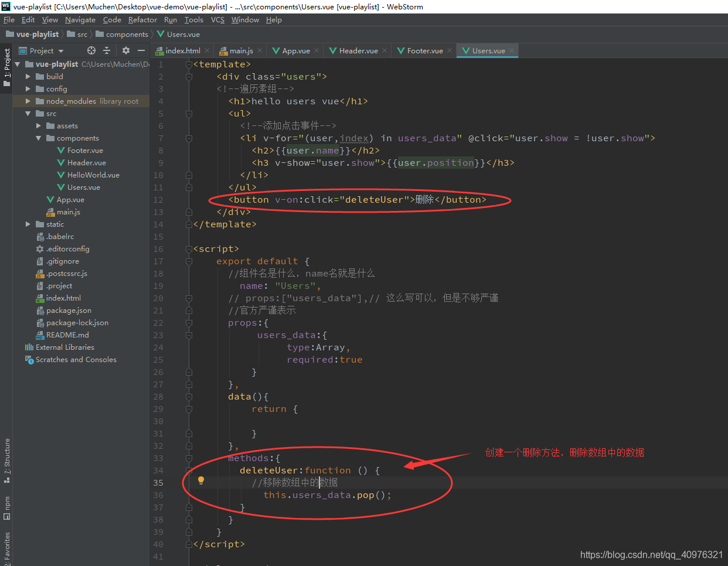Close the index.html tab
This screenshot has height=566, width=728.
[207, 50]
